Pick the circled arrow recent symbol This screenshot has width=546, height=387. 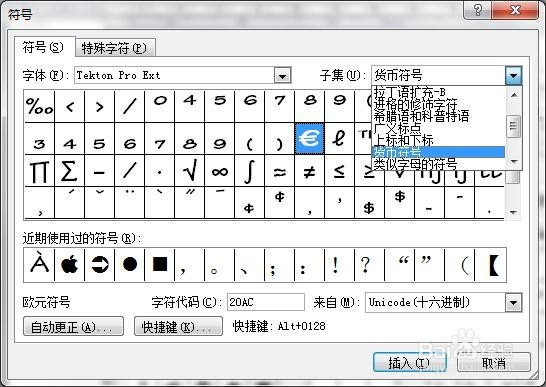(100, 265)
